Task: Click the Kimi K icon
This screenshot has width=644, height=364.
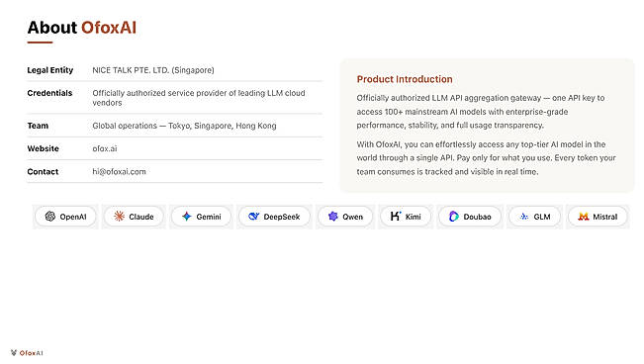Action: [395, 216]
